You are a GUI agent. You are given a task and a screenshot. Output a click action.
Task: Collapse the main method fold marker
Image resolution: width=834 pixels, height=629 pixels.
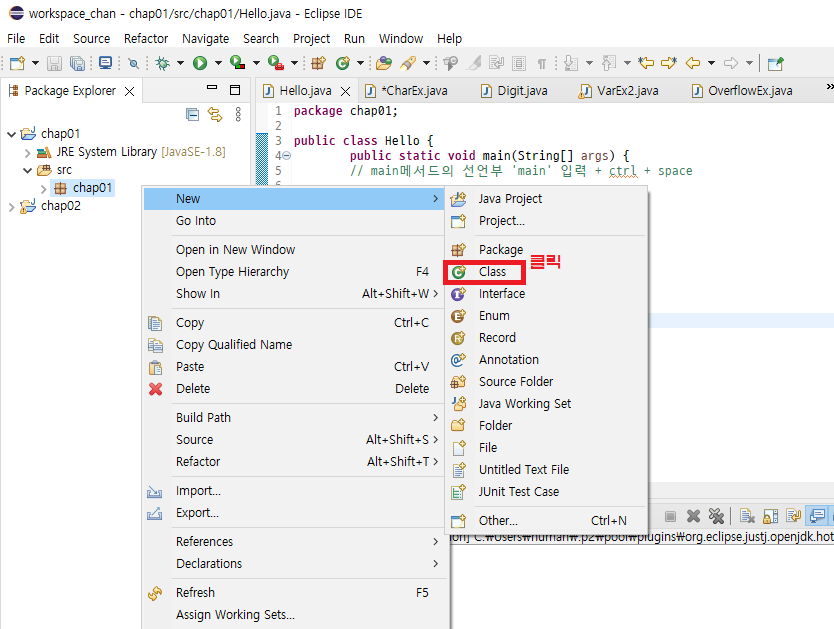(x=286, y=156)
